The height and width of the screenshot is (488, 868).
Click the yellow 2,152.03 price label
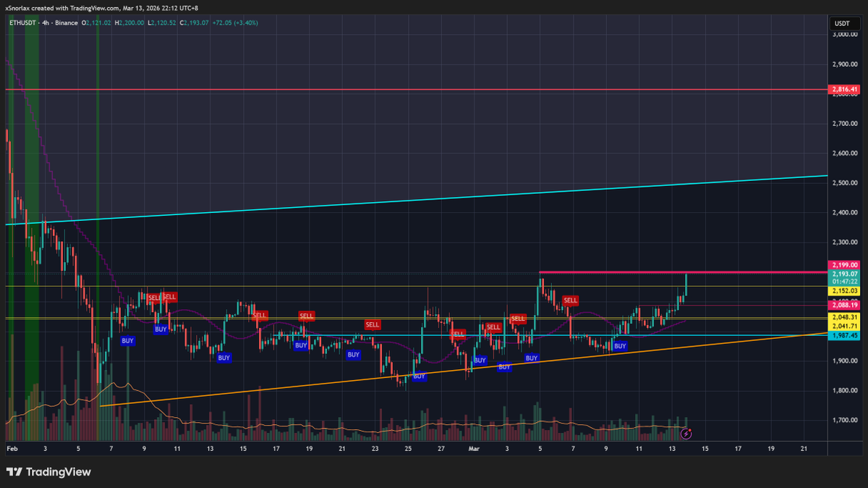844,290
